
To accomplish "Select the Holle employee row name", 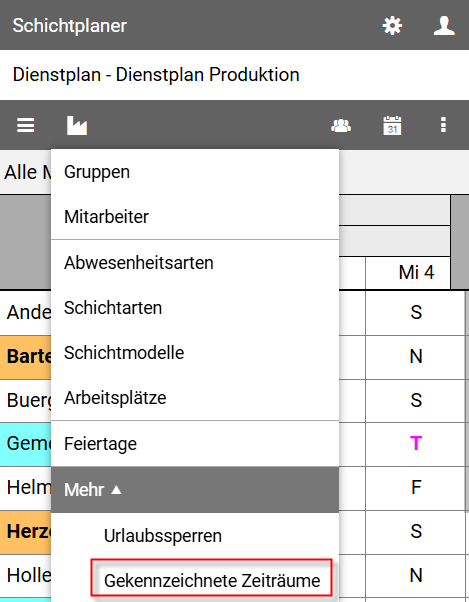I will [x=25, y=576].
